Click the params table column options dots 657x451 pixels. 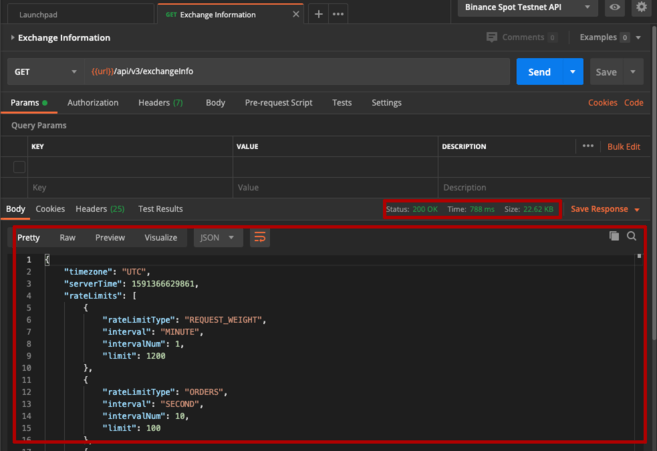point(588,146)
